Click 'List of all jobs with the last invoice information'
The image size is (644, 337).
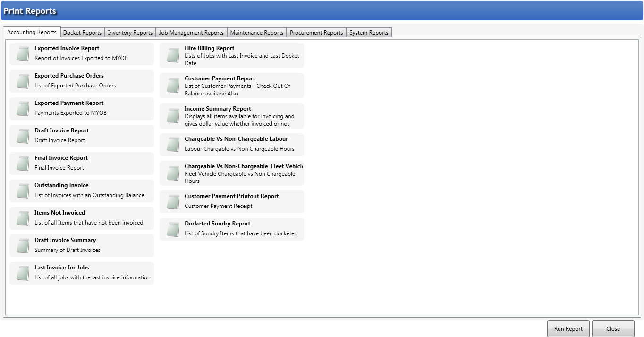pos(93,277)
